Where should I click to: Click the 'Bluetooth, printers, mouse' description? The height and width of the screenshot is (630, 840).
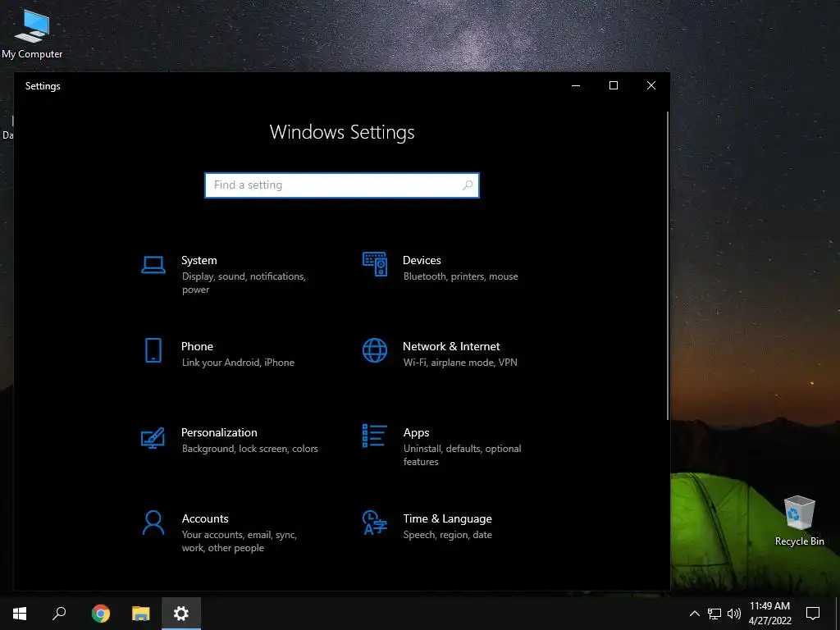coord(461,276)
